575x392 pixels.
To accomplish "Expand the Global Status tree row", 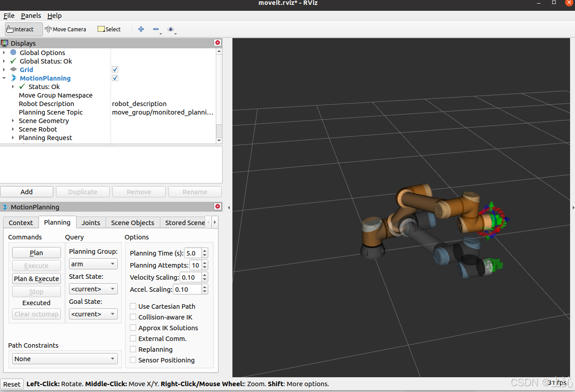I will 4,61.
